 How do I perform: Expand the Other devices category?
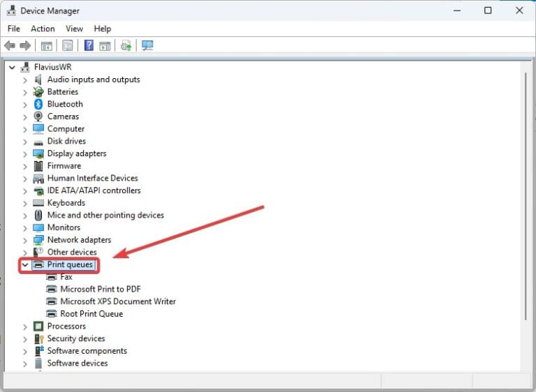click(x=25, y=252)
